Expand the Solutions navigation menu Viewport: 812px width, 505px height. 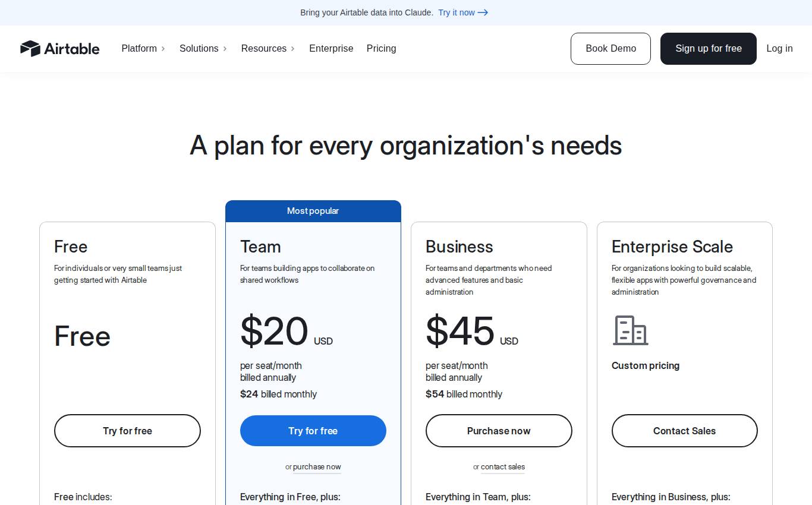pyautogui.click(x=203, y=49)
